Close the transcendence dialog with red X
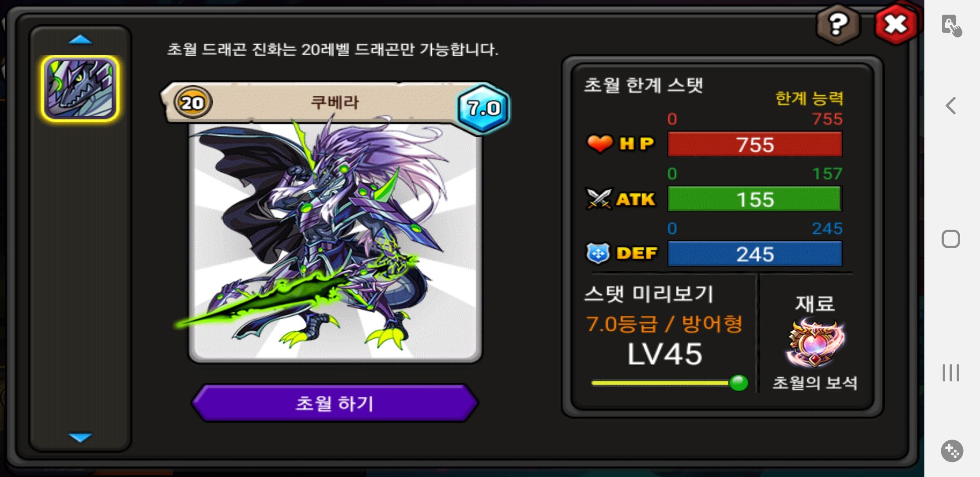Screen dimensions: 980x477 (x=895, y=24)
